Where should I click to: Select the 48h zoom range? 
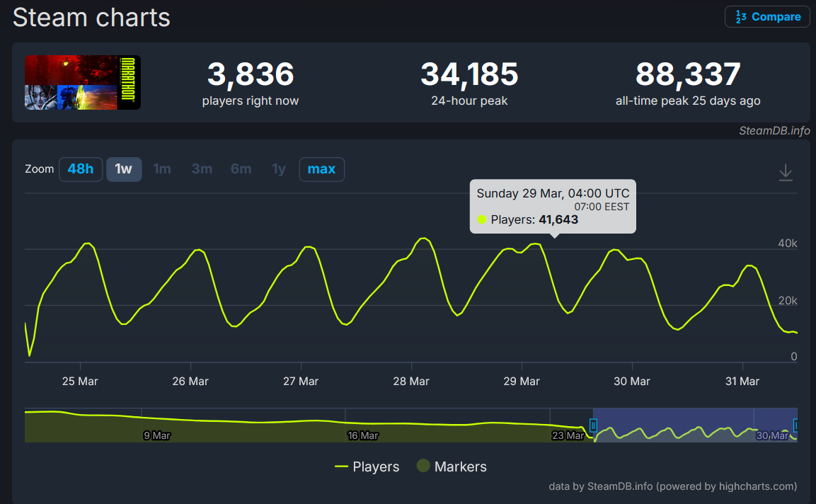pyautogui.click(x=81, y=169)
